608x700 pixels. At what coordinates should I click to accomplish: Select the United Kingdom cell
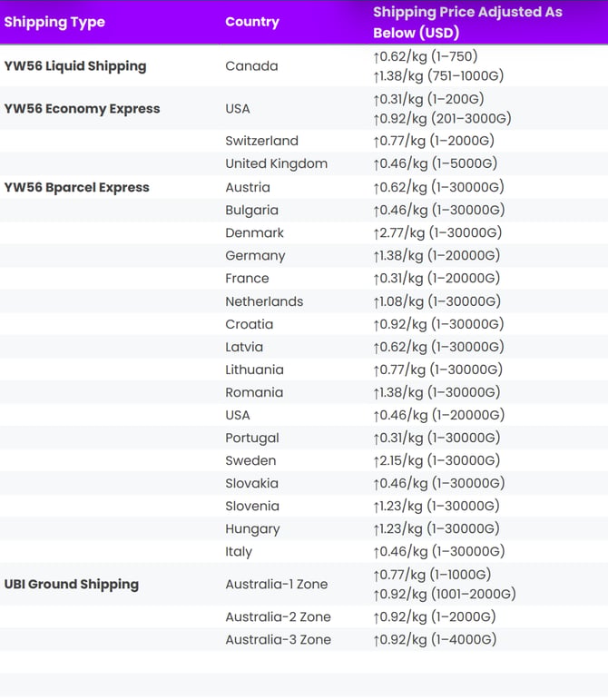click(x=276, y=163)
